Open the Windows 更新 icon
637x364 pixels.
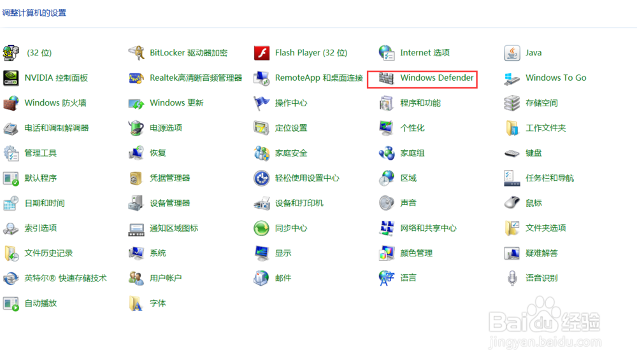click(136, 103)
